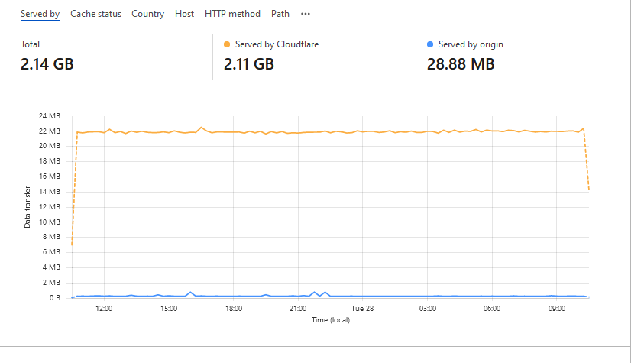Click the 2.14 GB total value
The height and width of the screenshot is (363, 644).
[47, 64]
